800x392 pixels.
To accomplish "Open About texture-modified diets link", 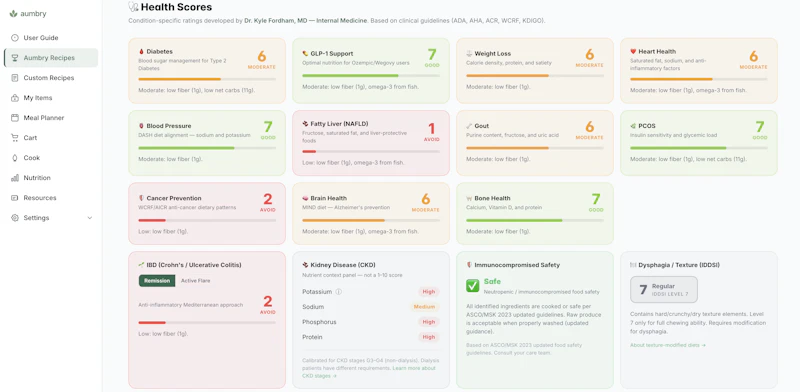I will [x=668, y=345].
